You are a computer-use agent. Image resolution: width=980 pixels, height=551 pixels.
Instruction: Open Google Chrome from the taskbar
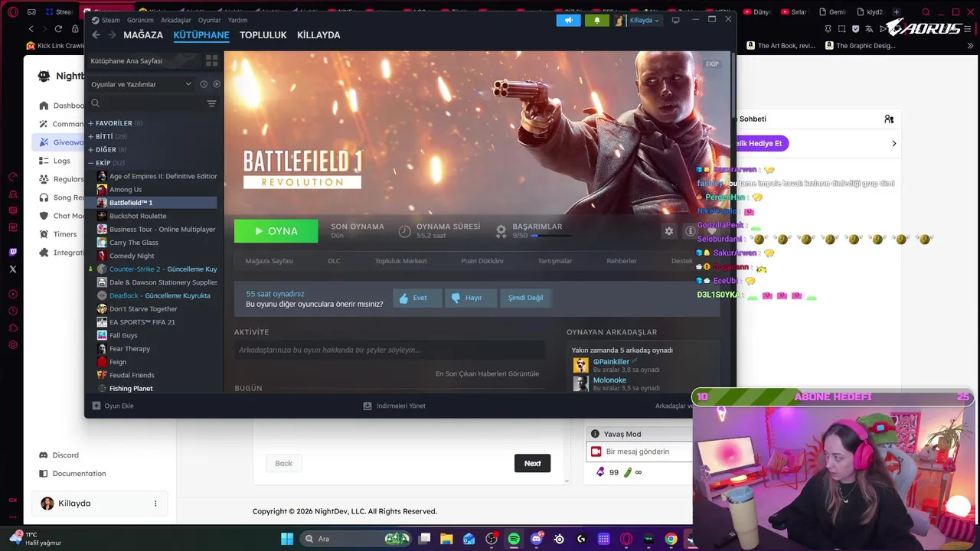[671, 539]
